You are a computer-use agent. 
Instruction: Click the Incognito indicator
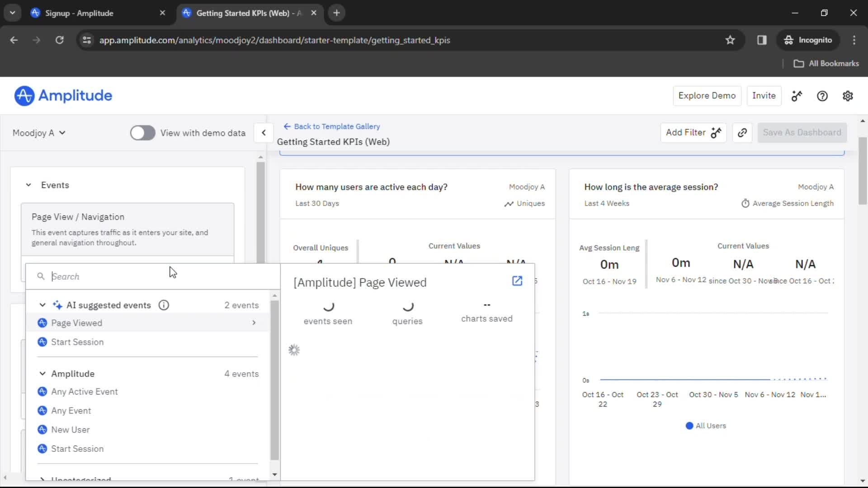(x=808, y=40)
